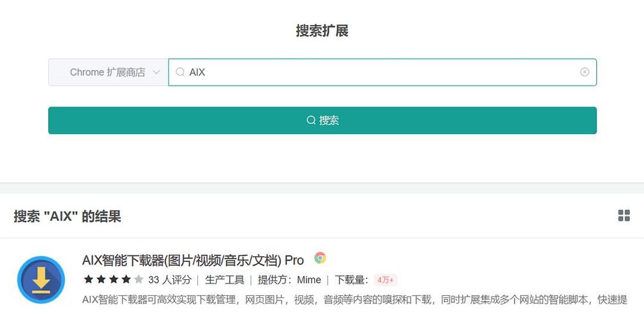Open the AIX智能下载器 download icon thumbnail
This screenshot has width=644, height=321.
click(41, 280)
